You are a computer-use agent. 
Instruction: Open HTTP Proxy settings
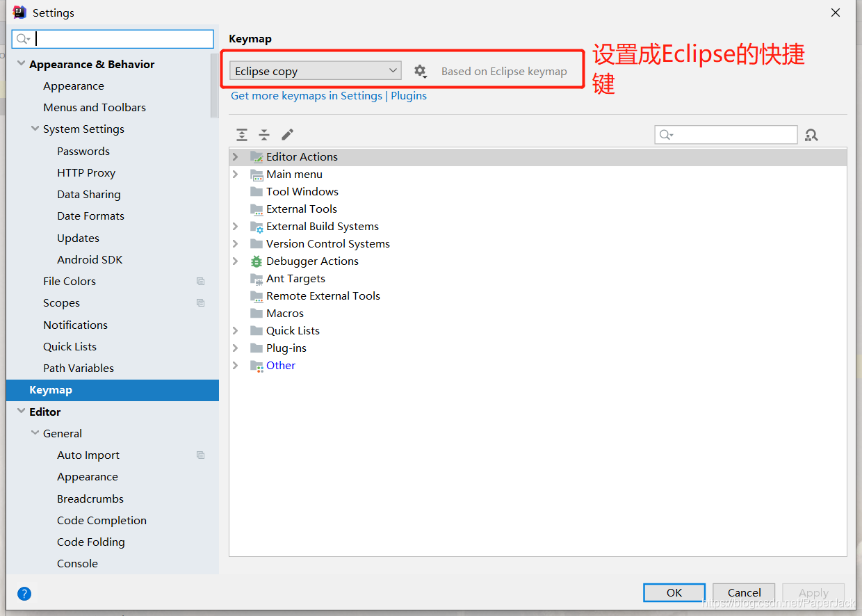coord(86,173)
